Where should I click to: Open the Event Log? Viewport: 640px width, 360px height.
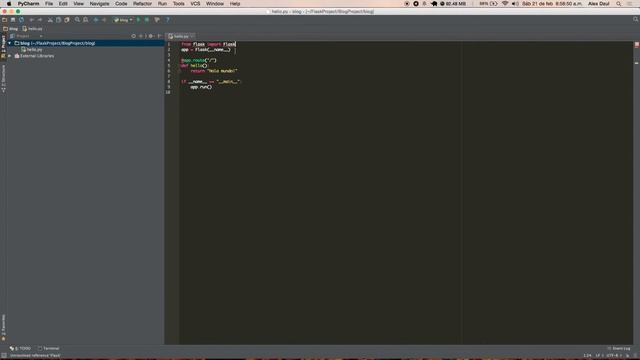[619, 348]
